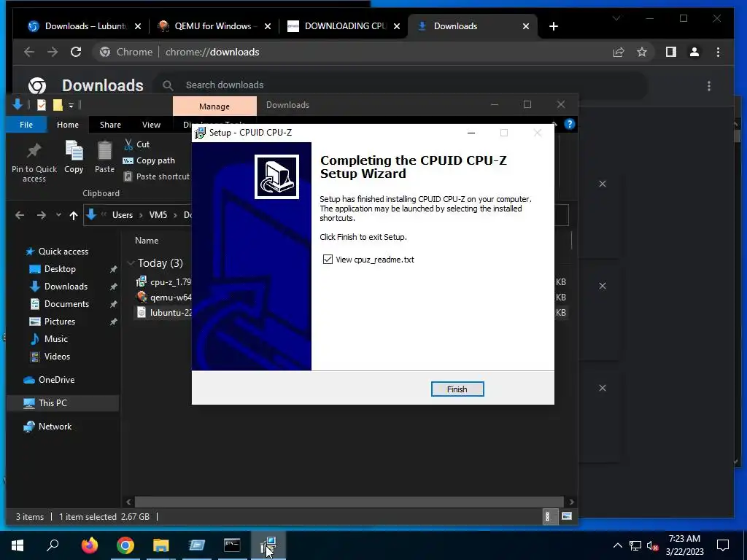747x560 pixels.
Task: Click Paste shortcut in ribbon
Action: click(157, 176)
